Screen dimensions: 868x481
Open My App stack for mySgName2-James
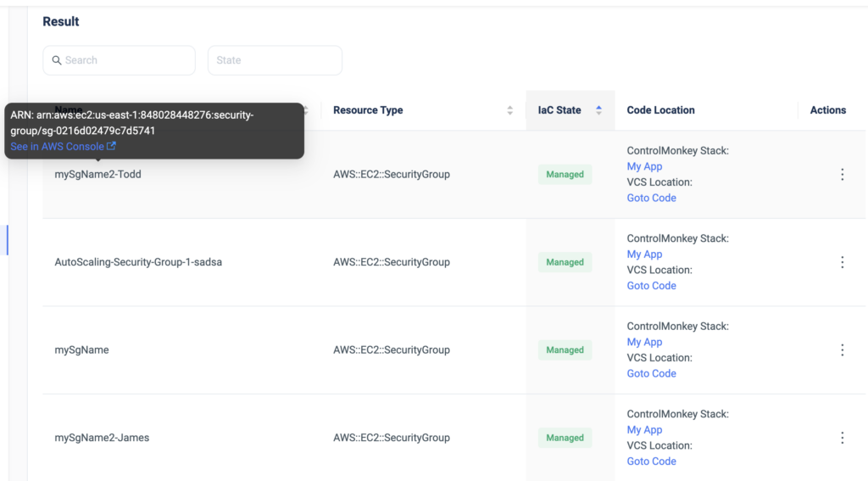pyautogui.click(x=644, y=430)
